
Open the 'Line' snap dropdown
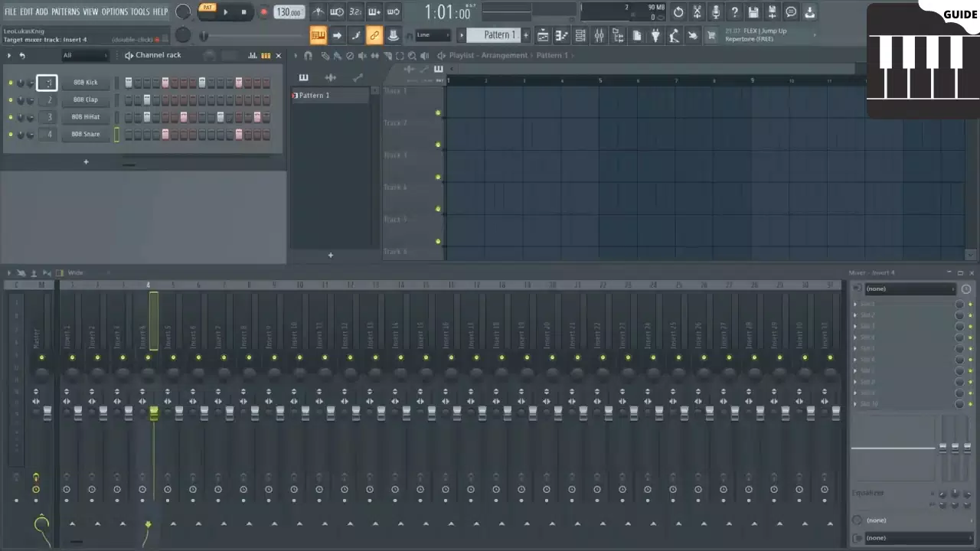433,35
